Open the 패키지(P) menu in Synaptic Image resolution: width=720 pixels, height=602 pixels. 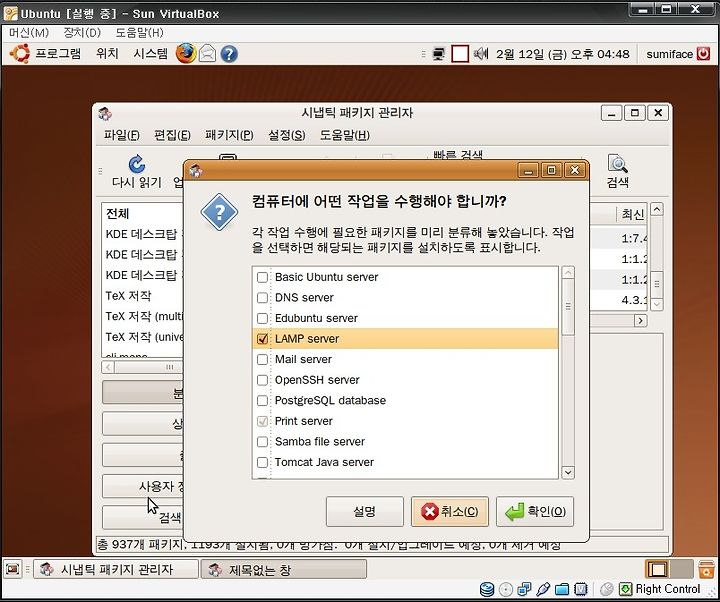pos(229,135)
